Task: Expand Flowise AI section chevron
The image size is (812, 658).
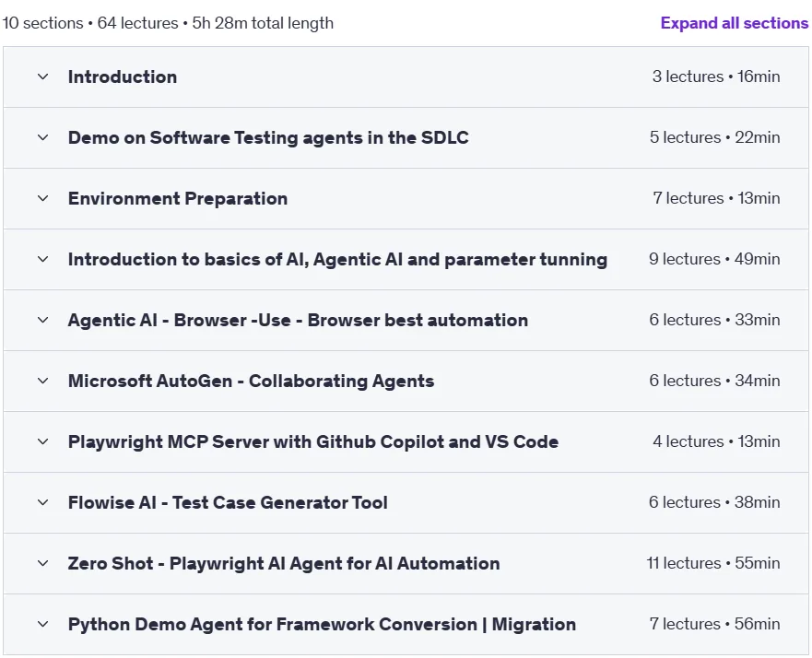Action: tap(43, 502)
